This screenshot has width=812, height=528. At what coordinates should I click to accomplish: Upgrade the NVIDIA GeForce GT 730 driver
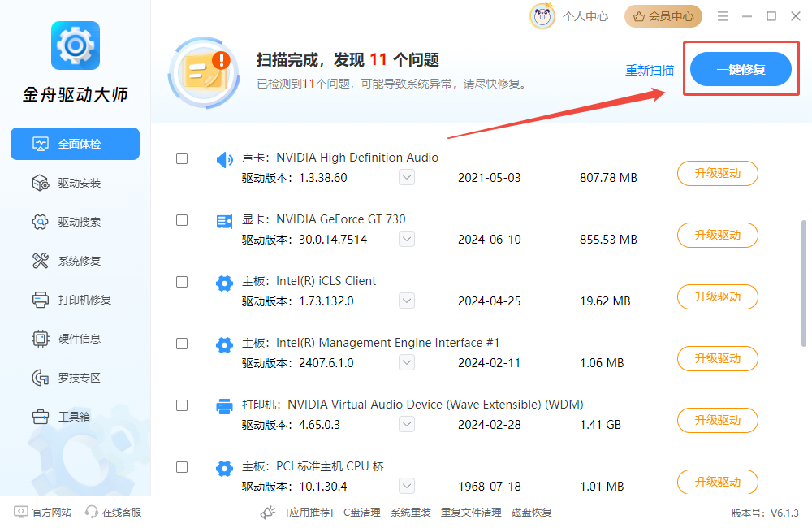tap(717, 236)
